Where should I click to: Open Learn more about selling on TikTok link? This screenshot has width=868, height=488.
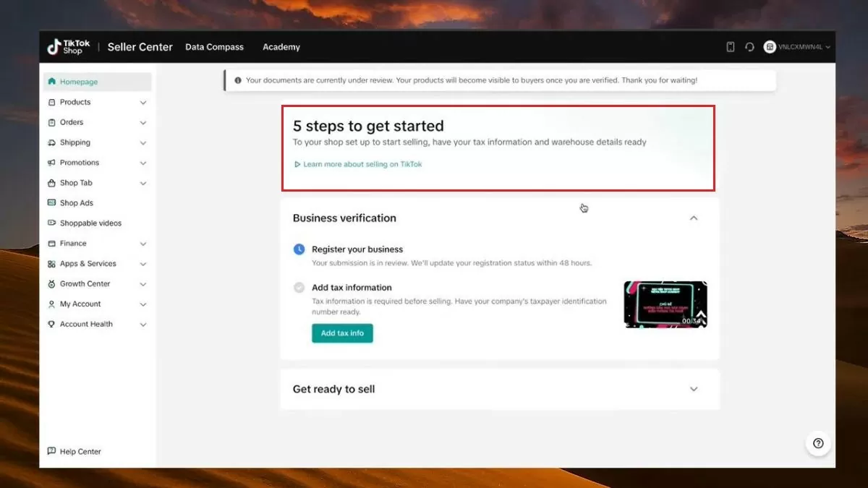pos(362,164)
